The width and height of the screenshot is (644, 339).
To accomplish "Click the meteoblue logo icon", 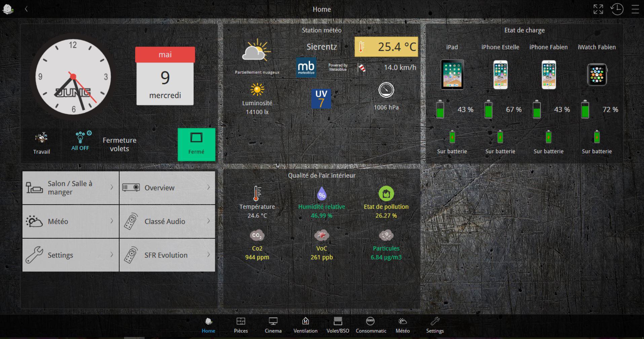I will (x=306, y=67).
